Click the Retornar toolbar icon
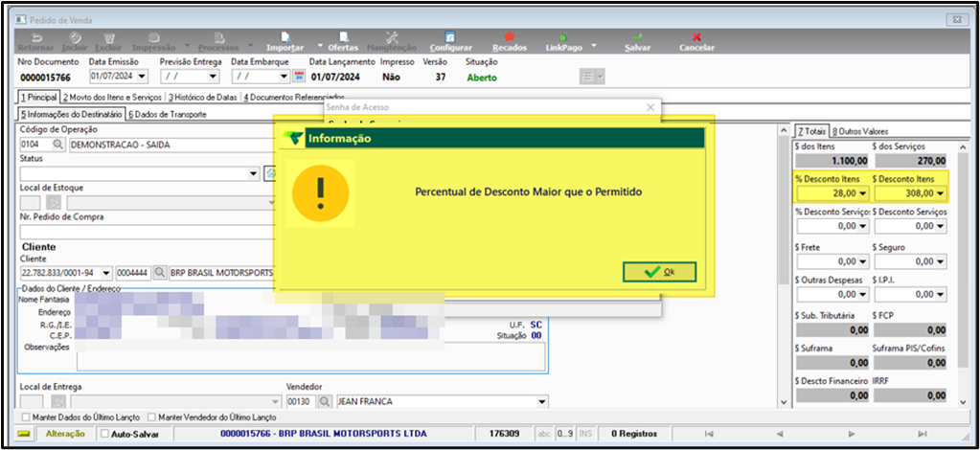 [35, 42]
